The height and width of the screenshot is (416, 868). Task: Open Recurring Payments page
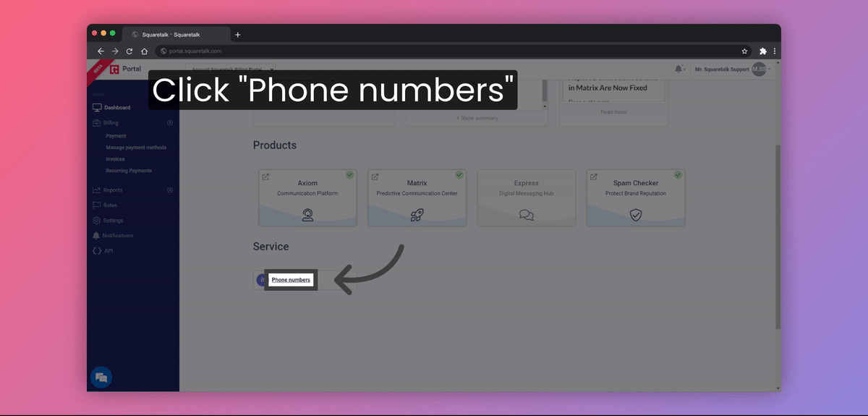(129, 171)
